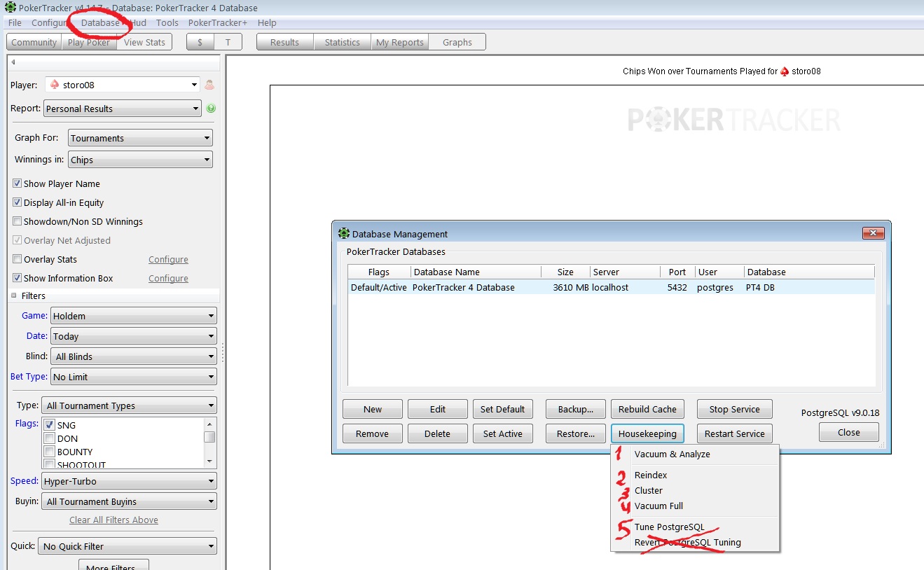Uncheck Display All-in Equity

[x=18, y=202]
